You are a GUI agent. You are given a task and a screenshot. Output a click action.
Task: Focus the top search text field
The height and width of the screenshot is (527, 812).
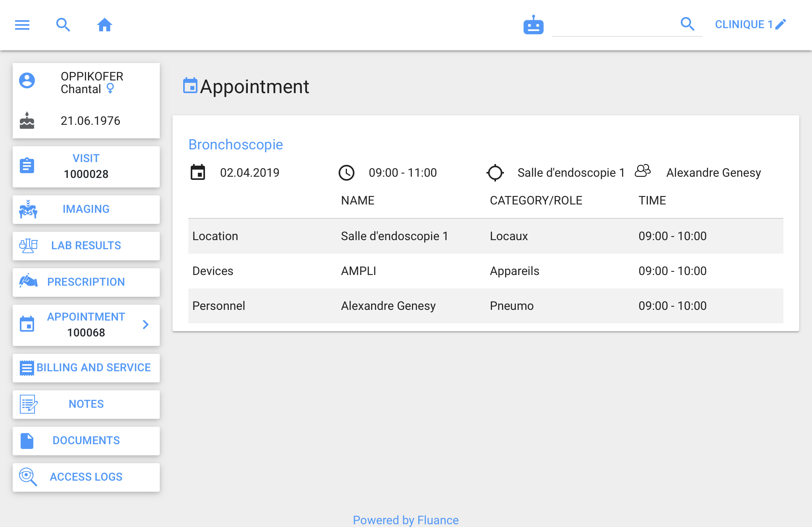coord(615,25)
